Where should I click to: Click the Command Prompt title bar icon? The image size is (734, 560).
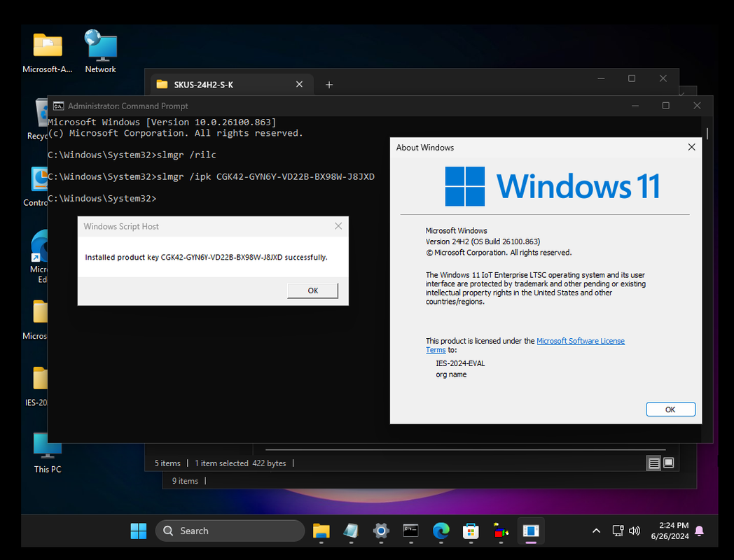[x=58, y=106]
